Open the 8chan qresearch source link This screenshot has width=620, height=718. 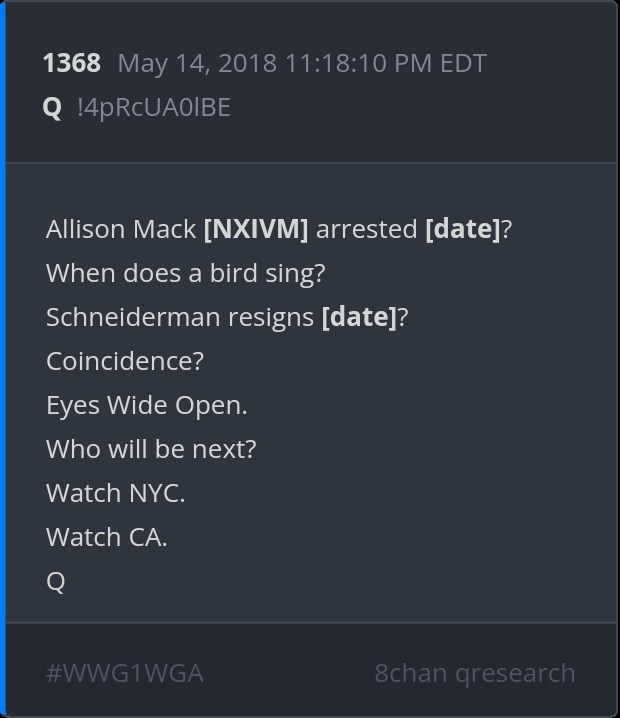pos(474,673)
